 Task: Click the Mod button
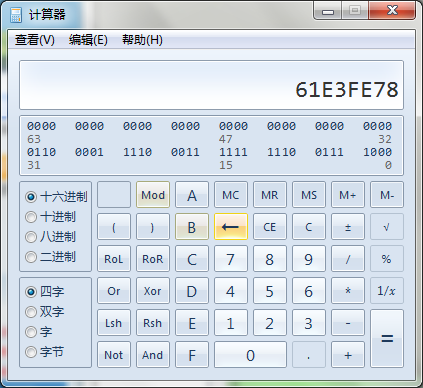click(153, 195)
